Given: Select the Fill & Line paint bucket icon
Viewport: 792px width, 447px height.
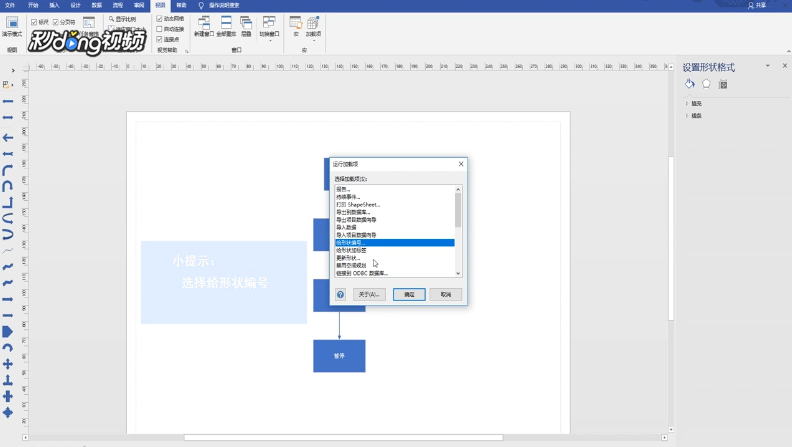Looking at the screenshot, I should tap(689, 84).
